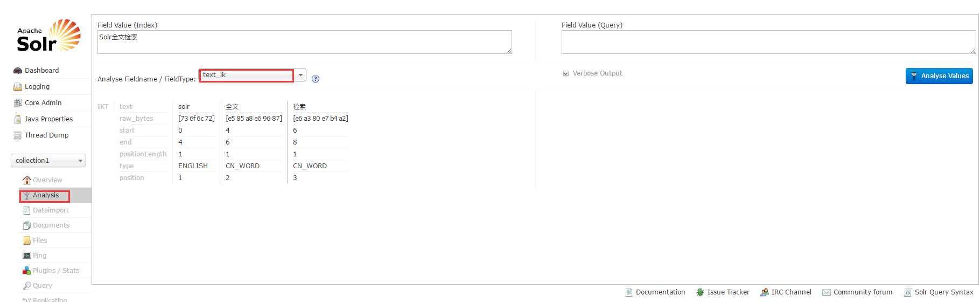Click into the Field Value (Query) textbox
Screen dimensions: 980x302
[x=768, y=42]
